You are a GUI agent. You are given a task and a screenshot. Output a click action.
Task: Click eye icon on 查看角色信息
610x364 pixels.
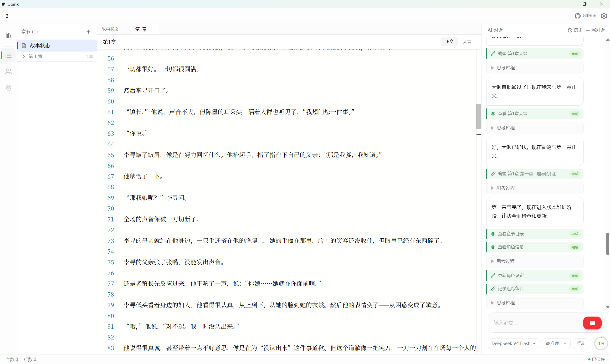(x=493, y=247)
